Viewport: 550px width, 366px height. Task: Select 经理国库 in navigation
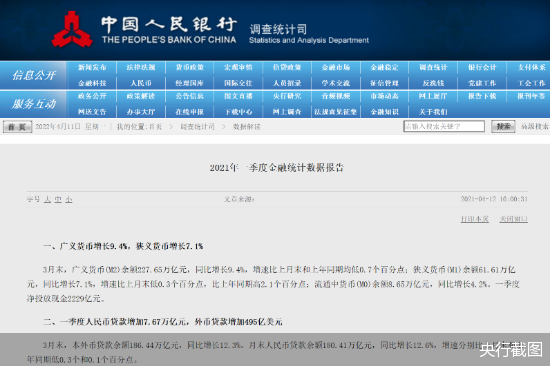pyautogui.click(x=189, y=83)
